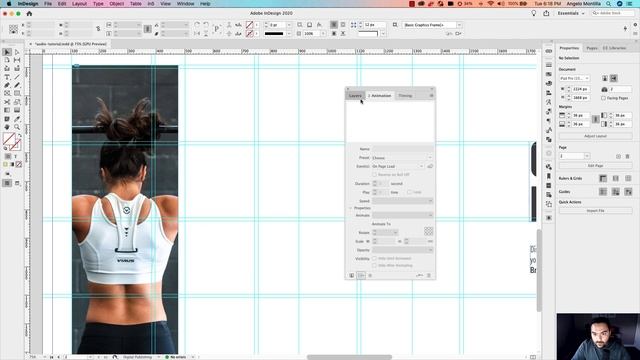
Task: Click the Adjust Layout button
Action: click(x=596, y=136)
